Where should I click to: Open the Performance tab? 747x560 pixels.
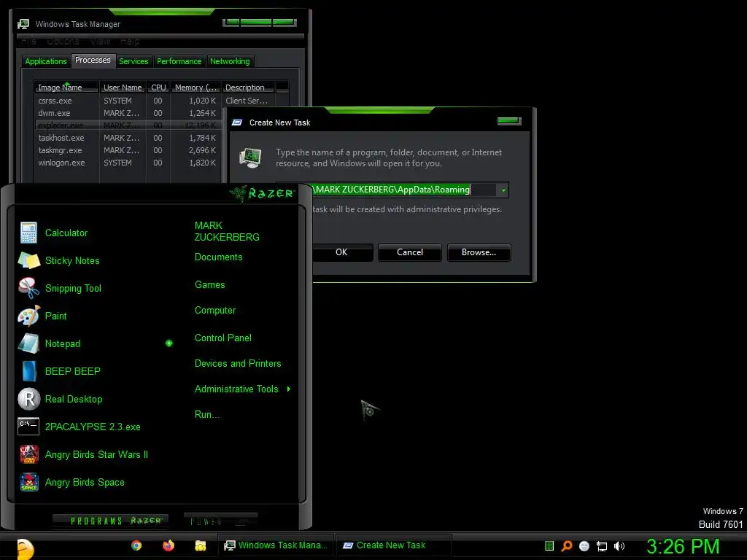[179, 61]
